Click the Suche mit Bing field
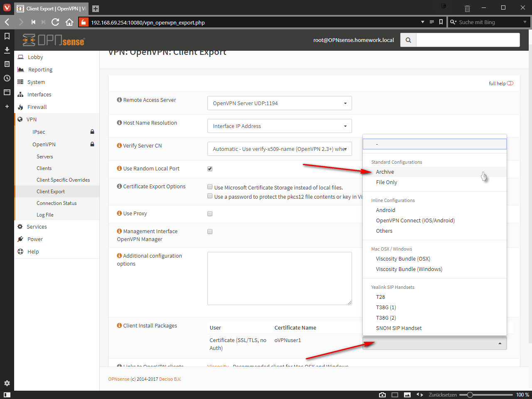This screenshot has height=399, width=532. [x=489, y=22]
